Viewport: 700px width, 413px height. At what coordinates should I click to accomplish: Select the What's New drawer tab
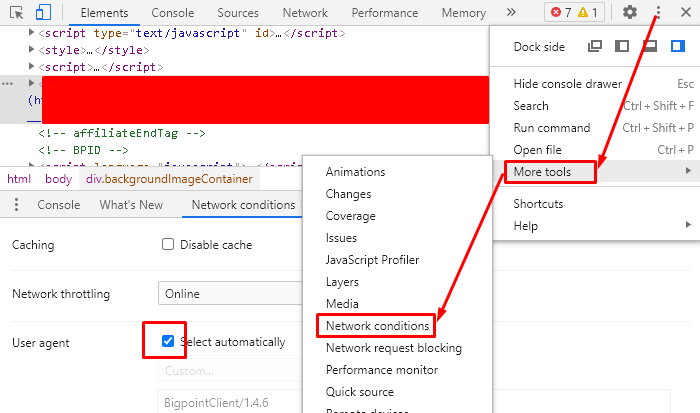tap(131, 205)
